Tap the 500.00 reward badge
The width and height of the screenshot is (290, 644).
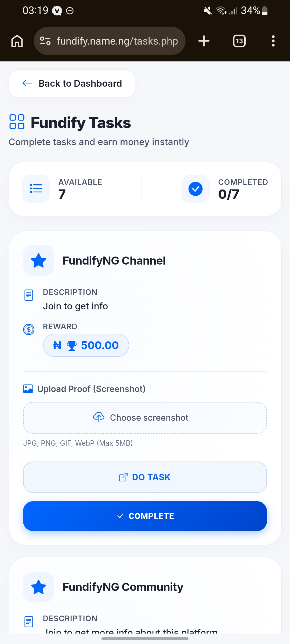(86, 345)
